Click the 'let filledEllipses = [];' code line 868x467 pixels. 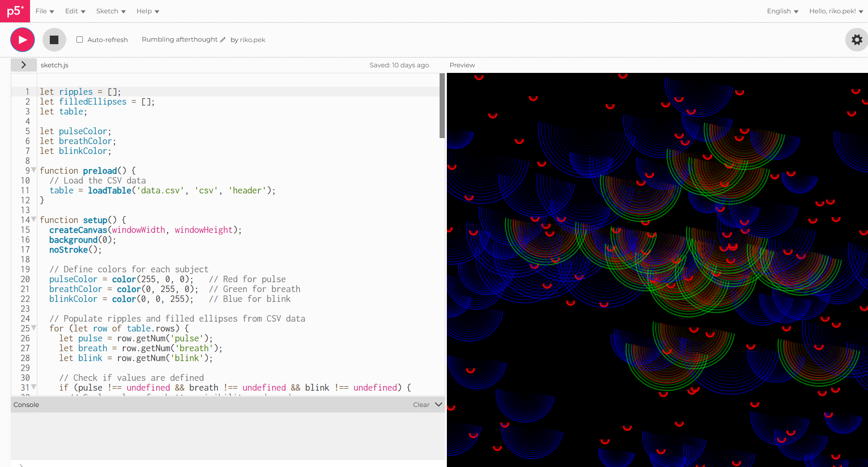tap(97, 102)
